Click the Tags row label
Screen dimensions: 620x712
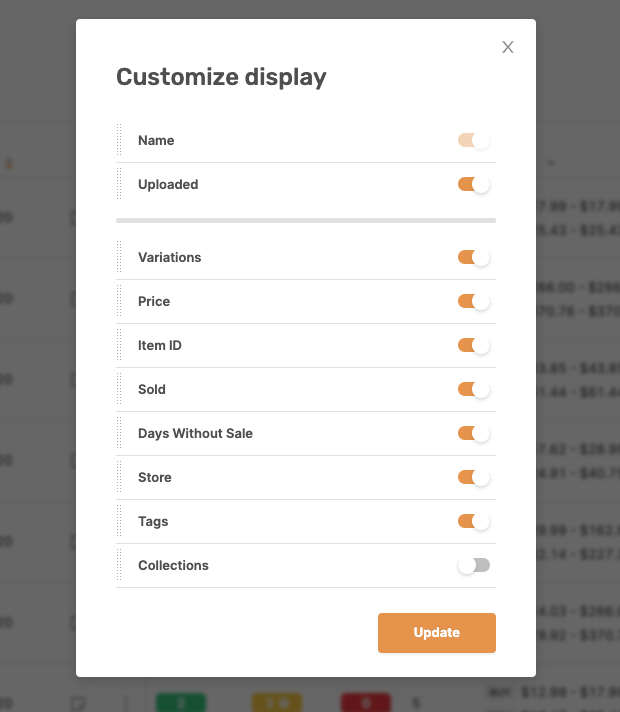click(153, 522)
